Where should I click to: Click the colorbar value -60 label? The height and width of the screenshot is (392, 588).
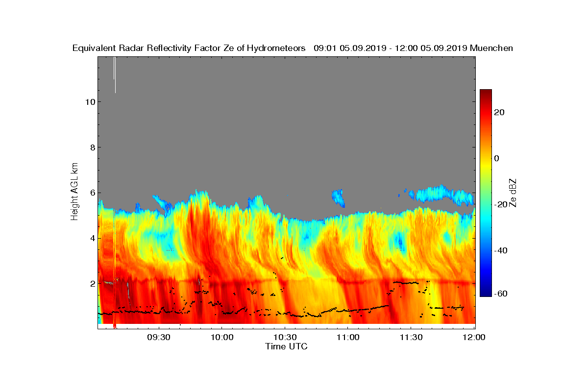pos(500,294)
